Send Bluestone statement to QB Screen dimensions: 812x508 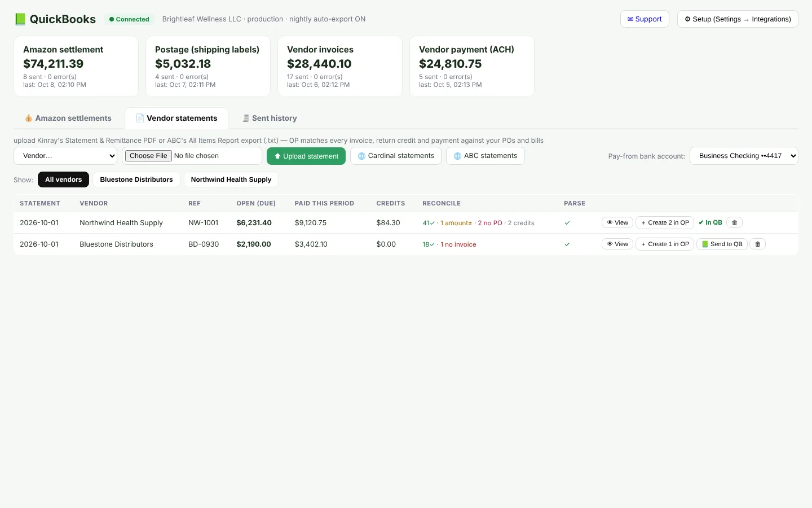tap(722, 244)
